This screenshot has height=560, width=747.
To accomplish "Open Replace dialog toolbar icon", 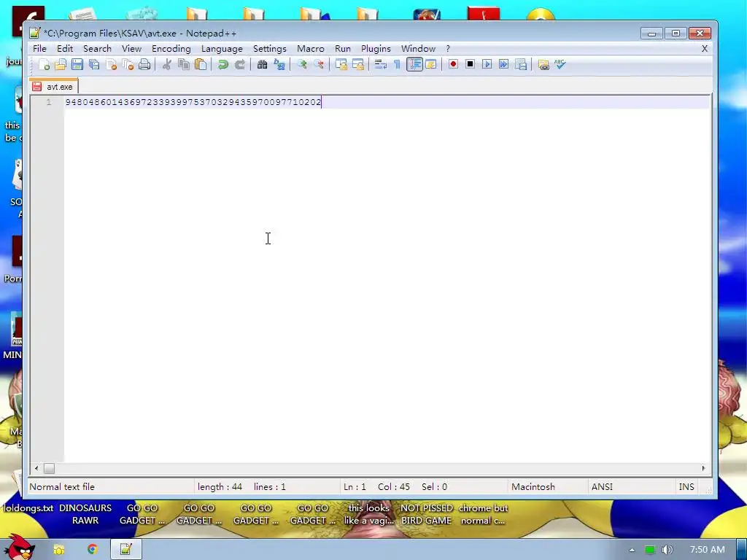I will point(279,64).
